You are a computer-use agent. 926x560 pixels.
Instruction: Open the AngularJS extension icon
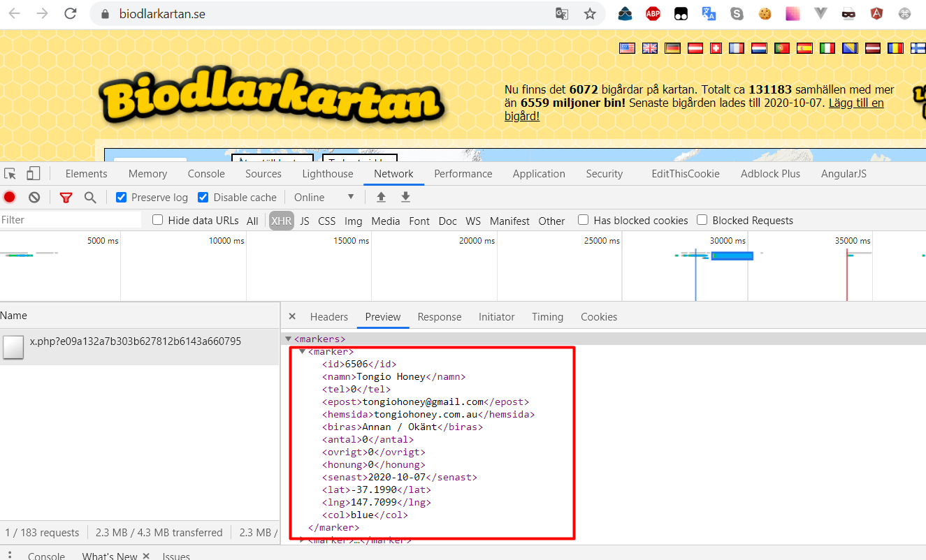(x=876, y=13)
